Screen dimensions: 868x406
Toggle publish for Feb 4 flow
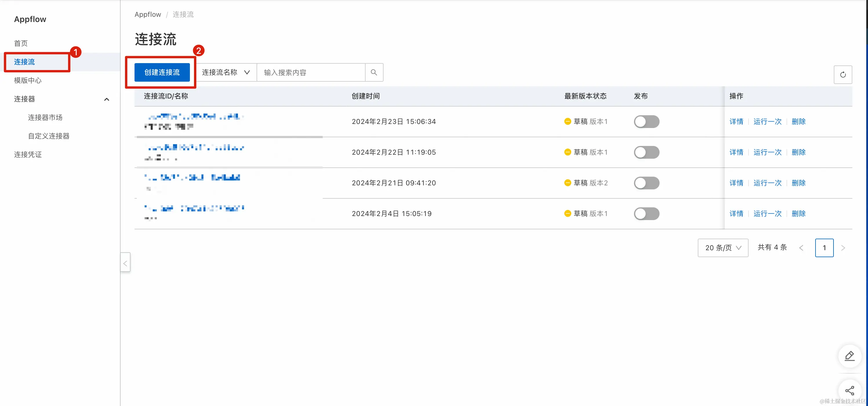646,213
